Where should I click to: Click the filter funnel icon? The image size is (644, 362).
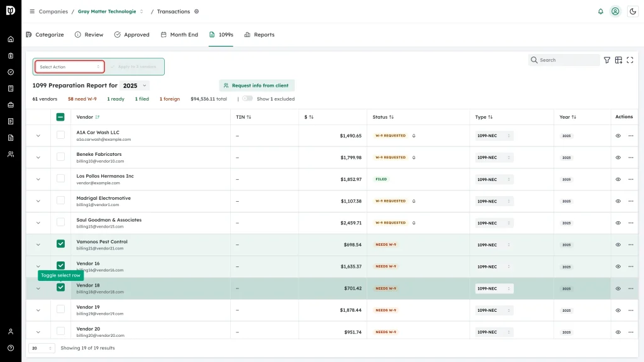click(607, 60)
